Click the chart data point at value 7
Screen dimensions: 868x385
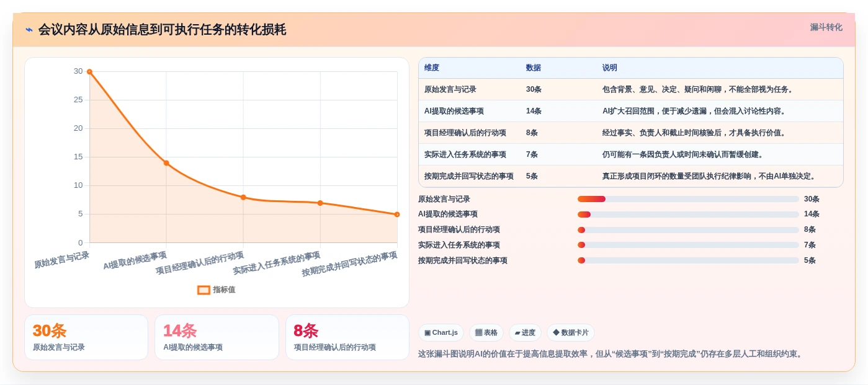pyautogui.click(x=320, y=203)
